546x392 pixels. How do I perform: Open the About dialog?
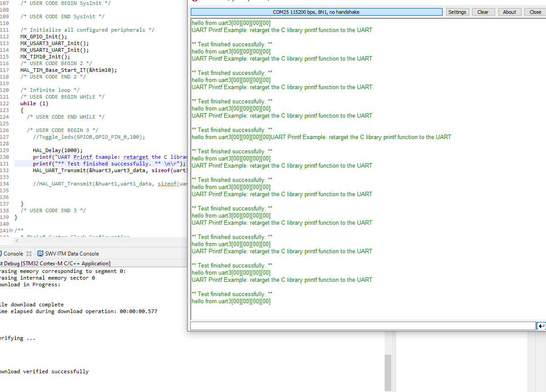click(509, 12)
